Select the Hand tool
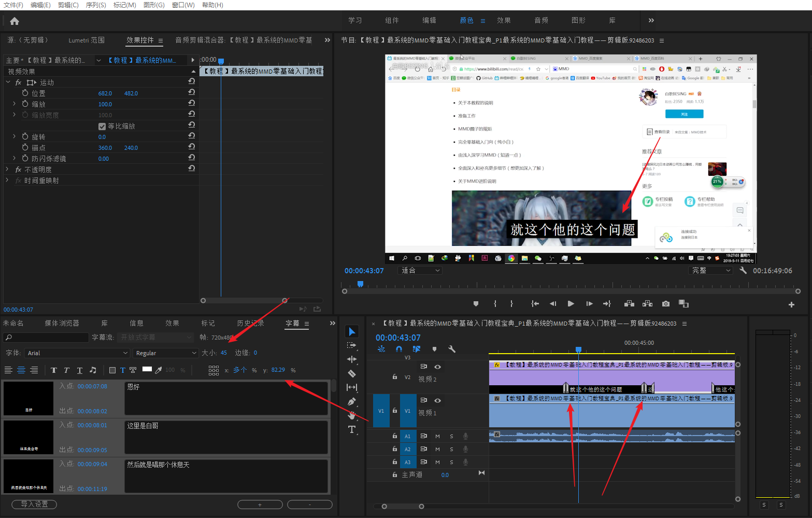This screenshot has width=812, height=518. (352, 415)
